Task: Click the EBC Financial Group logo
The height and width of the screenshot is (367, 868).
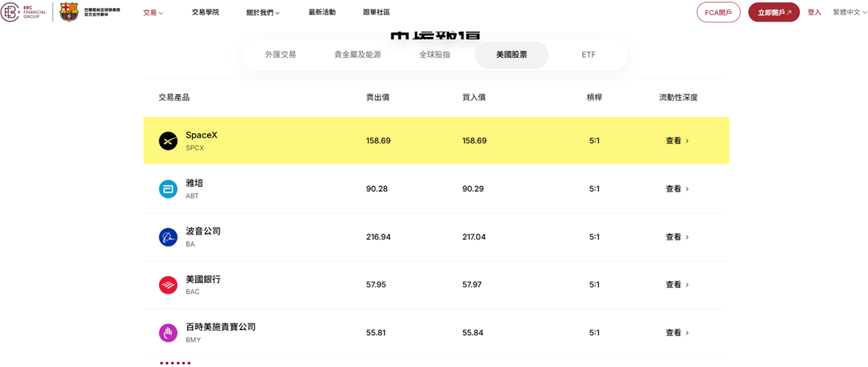Action: (24, 12)
